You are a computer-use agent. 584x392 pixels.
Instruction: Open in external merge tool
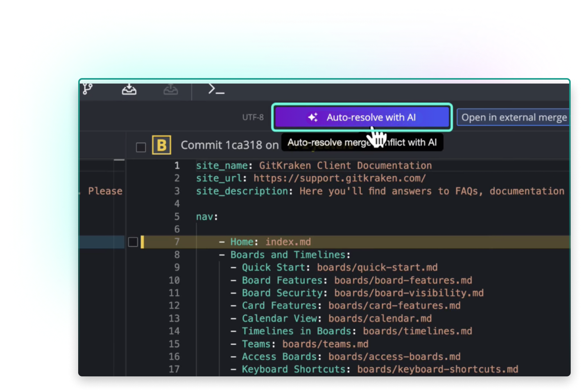click(514, 117)
